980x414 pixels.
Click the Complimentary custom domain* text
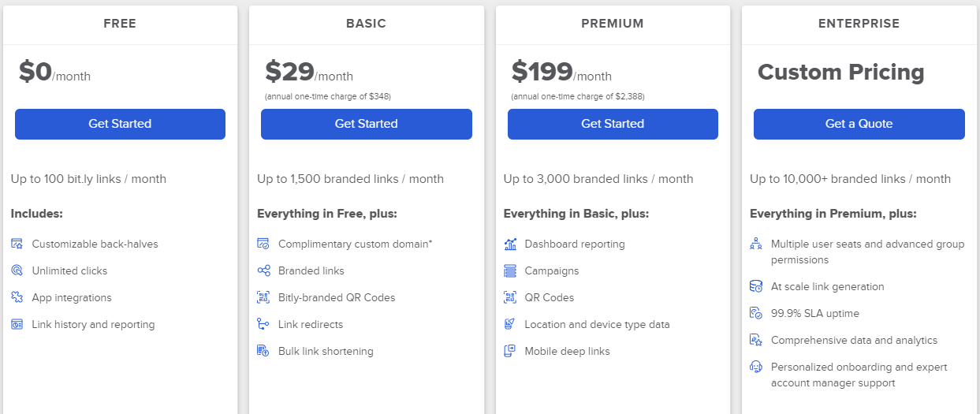coord(356,244)
